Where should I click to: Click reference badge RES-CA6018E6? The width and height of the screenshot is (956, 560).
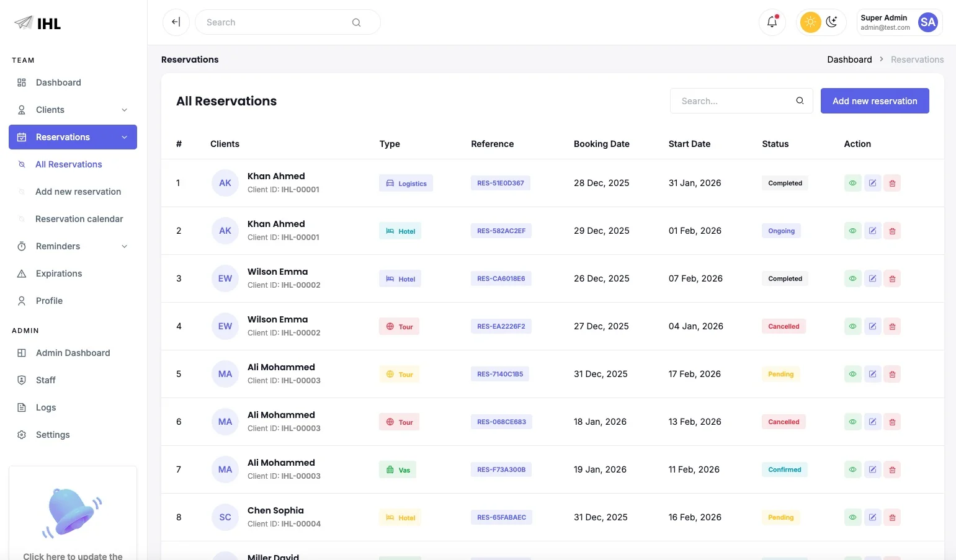point(501,278)
